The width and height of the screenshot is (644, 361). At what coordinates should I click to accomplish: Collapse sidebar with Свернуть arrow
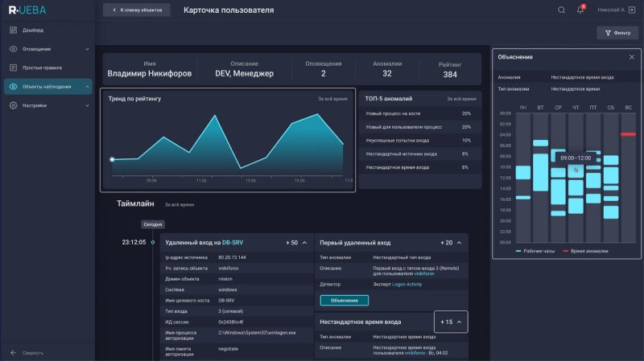point(14,352)
